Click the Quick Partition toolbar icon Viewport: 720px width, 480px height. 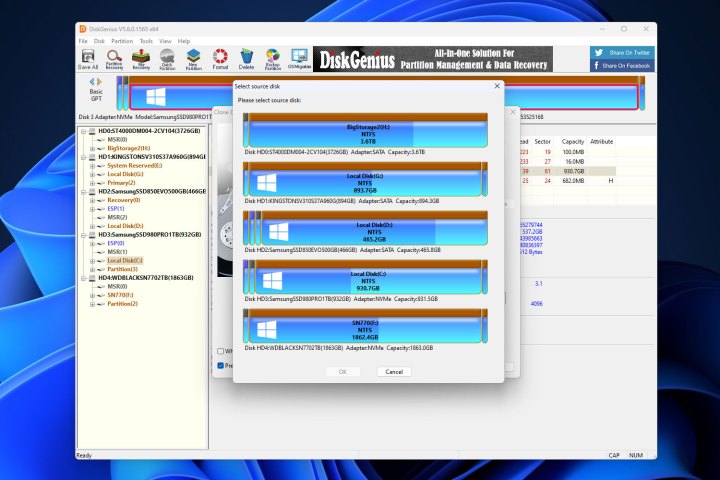point(167,59)
